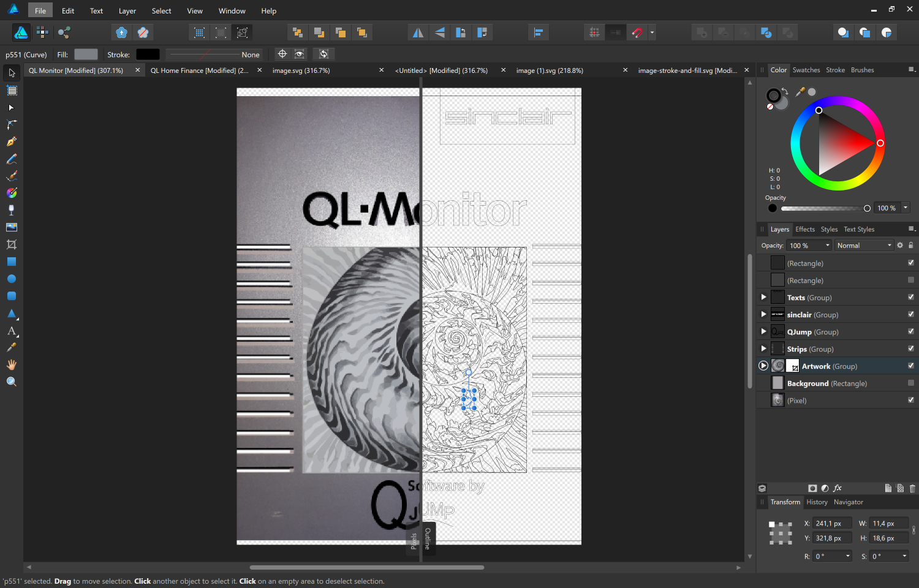Expand the sinclair group
This screenshot has height=588, width=919.
pos(763,314)
